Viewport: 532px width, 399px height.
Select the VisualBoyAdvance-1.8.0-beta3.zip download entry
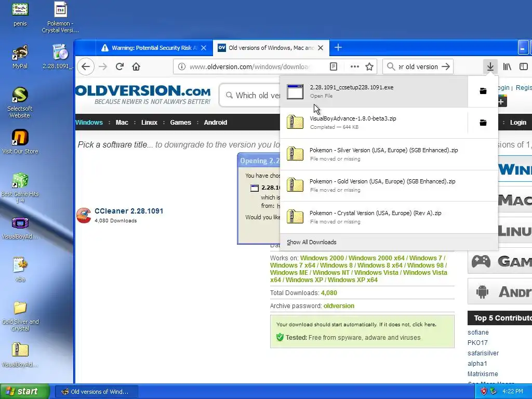pyautogui.click(x=374, y=123)
